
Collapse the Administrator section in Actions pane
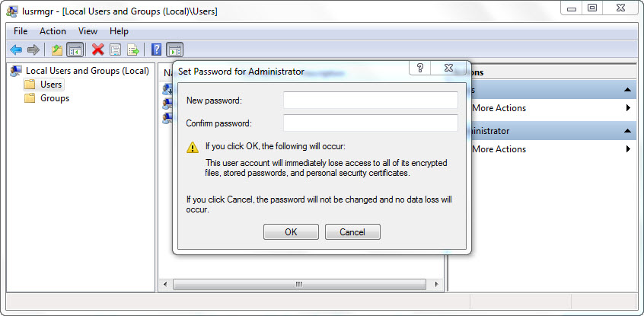[628, 131]
